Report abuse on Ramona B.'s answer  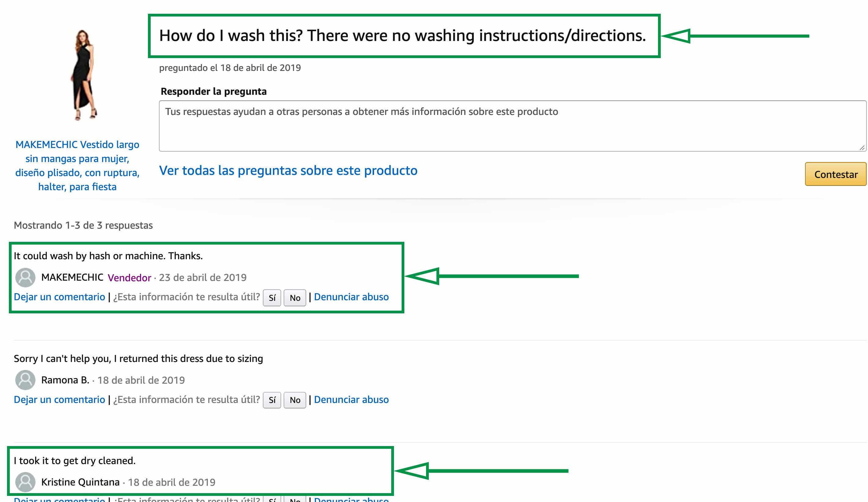click(x=351, y=400)
